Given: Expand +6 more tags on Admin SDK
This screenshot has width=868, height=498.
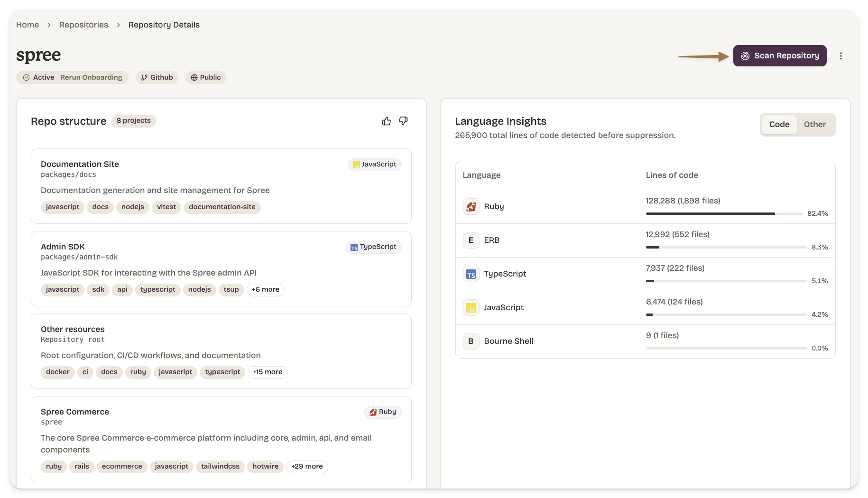Looking at the screenshot, I should pyautogui.click(x=266, y=290).
